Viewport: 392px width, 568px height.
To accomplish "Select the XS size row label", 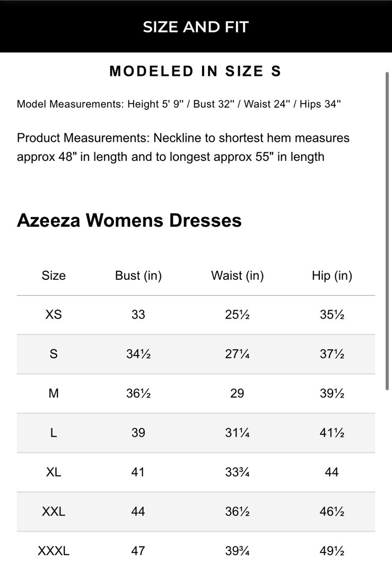I will tap(54, 315).
